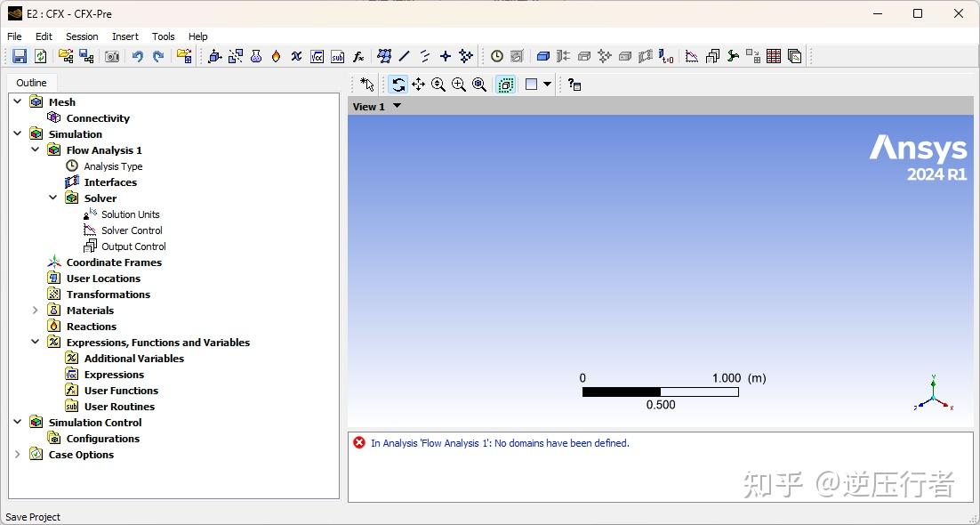This screenshot has height=525, width=980.
Task: Click the Domain blue box toolbar icon
Action: point(543,56)
